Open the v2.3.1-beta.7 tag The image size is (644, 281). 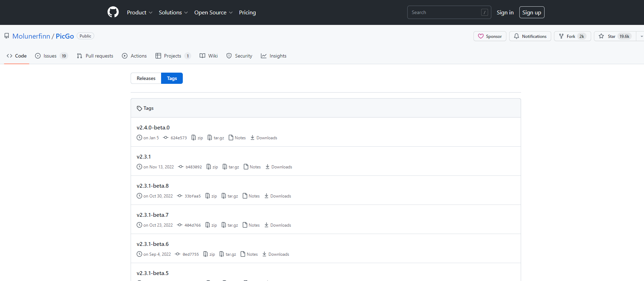click(153, 215)
